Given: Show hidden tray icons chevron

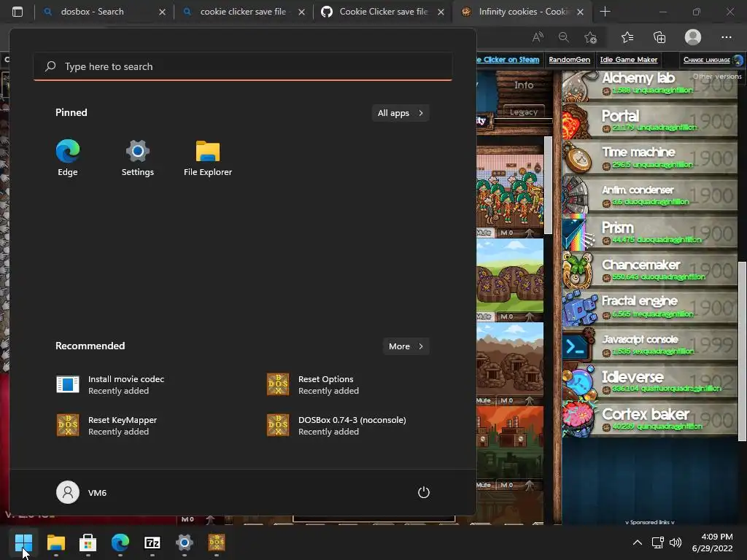Looking at the screenshot, I should [x=638, y=542].
